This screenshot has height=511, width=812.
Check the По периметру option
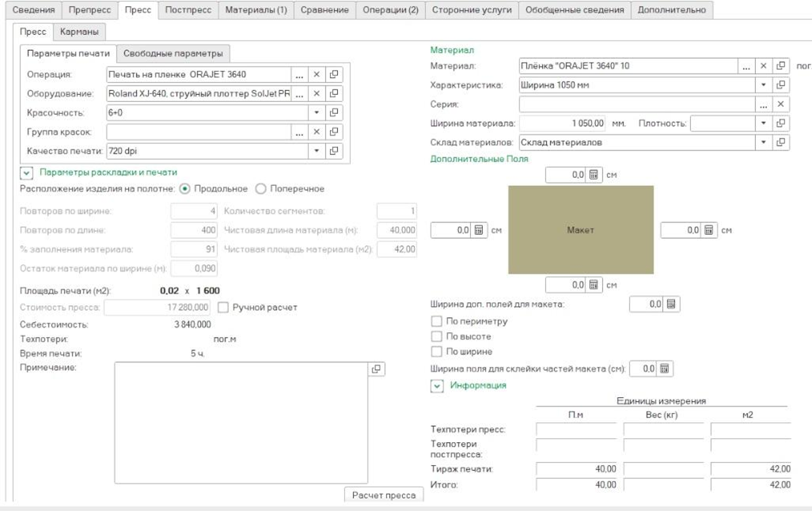pyautogui.click(x=436, y=321)
